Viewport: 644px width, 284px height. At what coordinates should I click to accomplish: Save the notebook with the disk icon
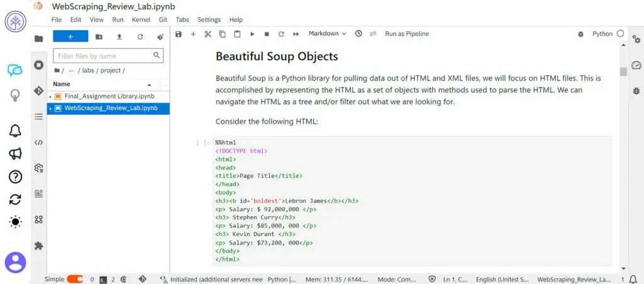point(178,34)
